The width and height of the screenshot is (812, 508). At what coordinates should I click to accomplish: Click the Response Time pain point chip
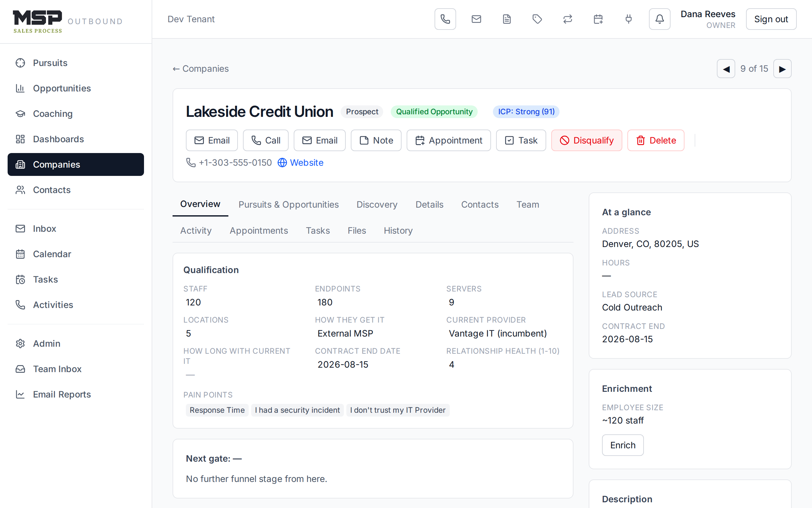[x=217, y=410]
